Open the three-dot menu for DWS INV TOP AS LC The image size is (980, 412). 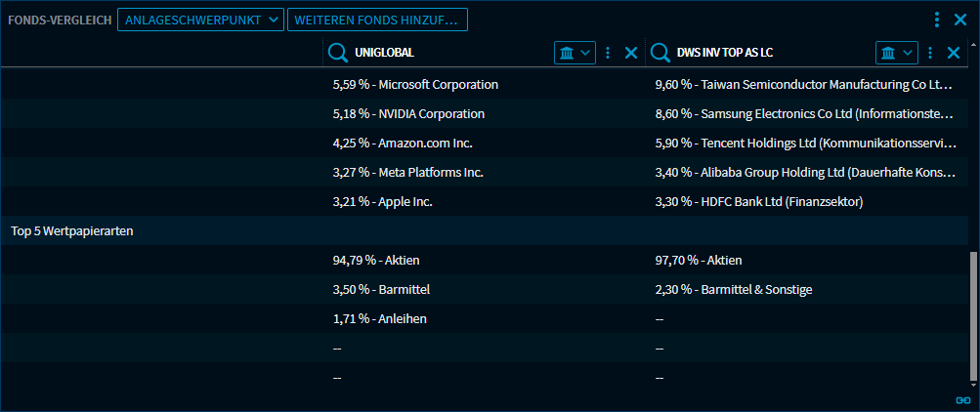[x=929, y=53]
